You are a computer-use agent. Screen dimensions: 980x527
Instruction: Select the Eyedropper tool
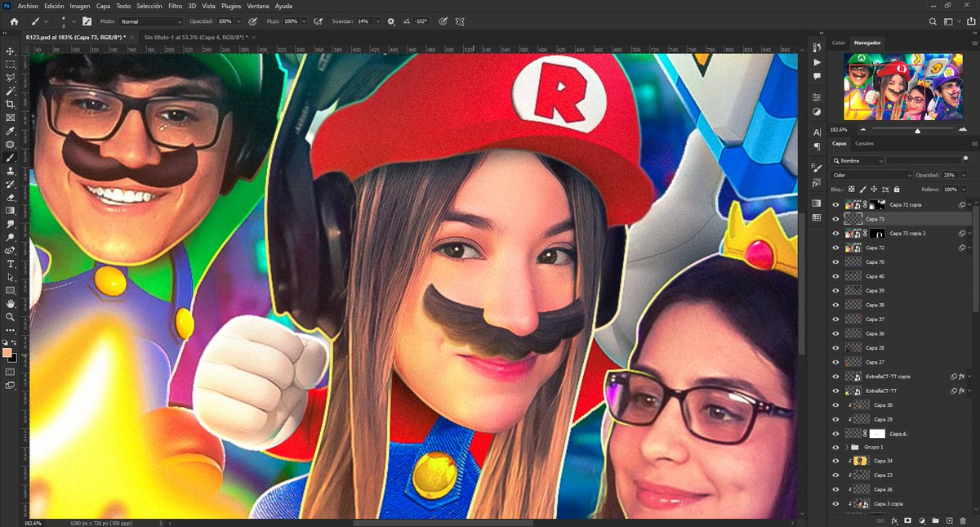click(11, 131)
